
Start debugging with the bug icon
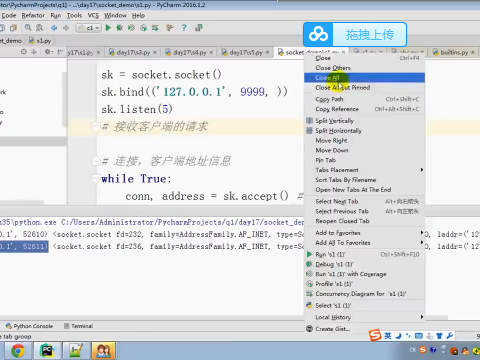119,28
